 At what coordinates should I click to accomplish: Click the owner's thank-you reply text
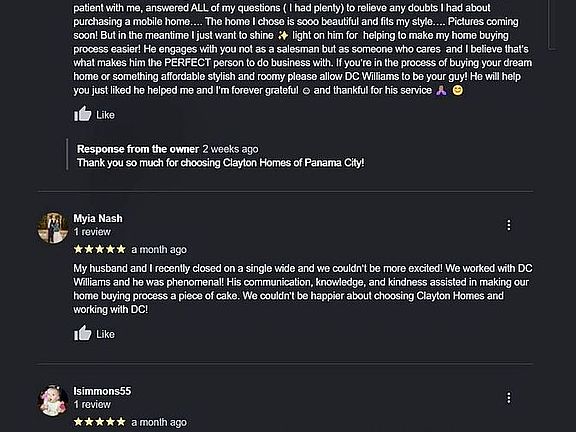click(x=220, y=163)
